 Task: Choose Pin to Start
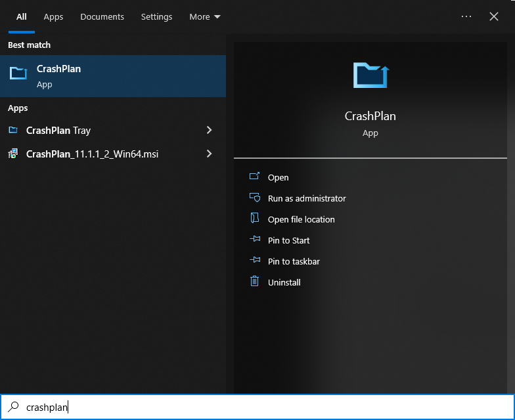click(288, 240)
